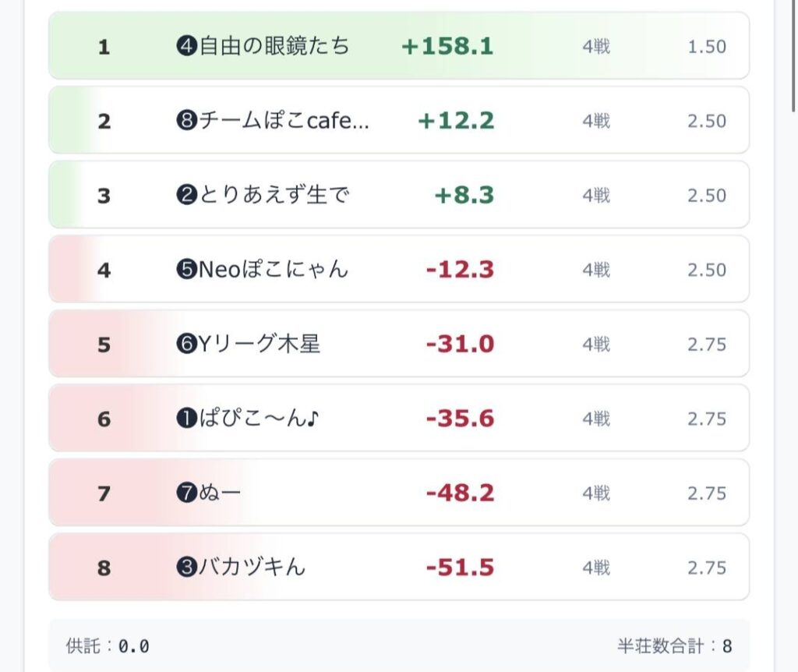The width and height of the screenshot is (798, 672).
Task: Click circled number 1 icon beside ぱぴこ〜ん♪
Action: pos(185,419)
